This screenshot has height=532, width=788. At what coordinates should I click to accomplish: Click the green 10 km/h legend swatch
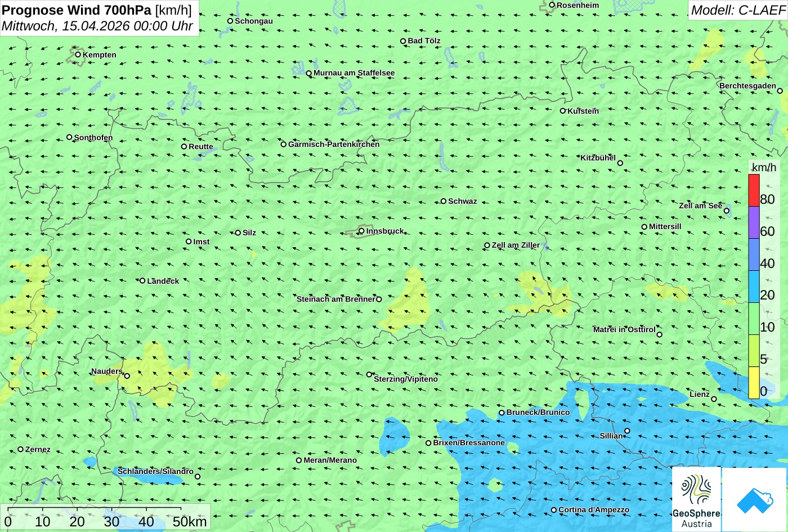(x=754, y=319)
